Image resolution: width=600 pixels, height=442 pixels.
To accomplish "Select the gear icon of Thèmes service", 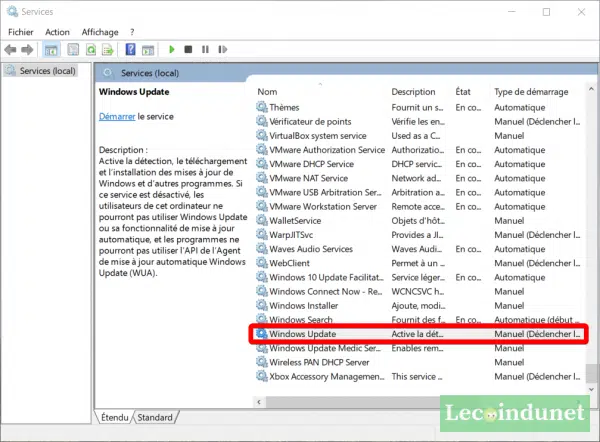I will pos(262,107).
